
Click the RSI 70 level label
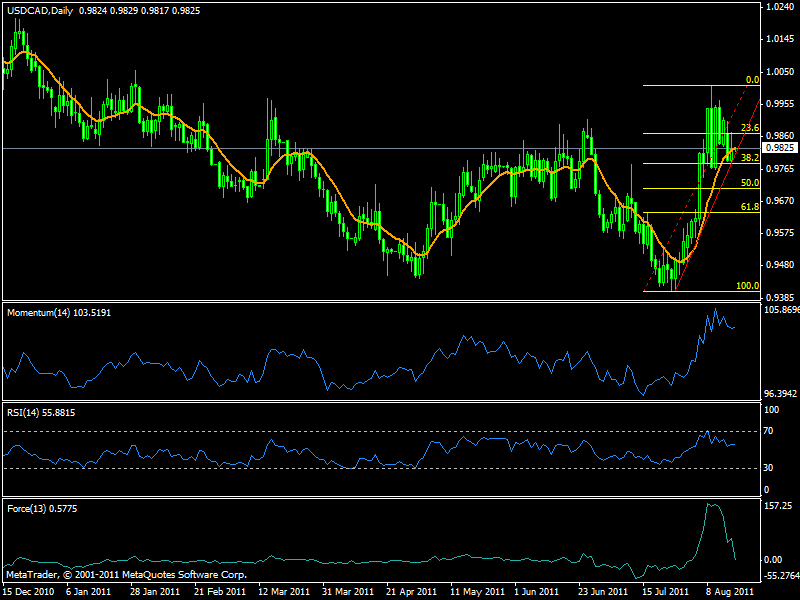pos(768,431)
